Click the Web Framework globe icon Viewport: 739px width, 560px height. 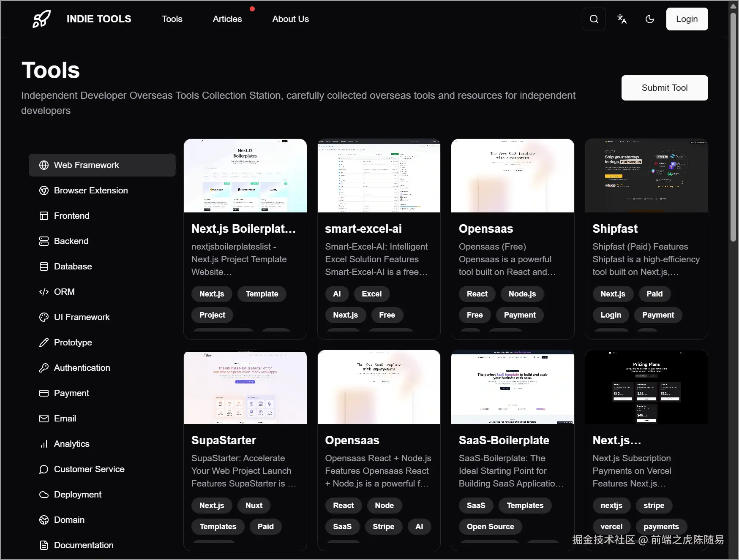(44, 165)
